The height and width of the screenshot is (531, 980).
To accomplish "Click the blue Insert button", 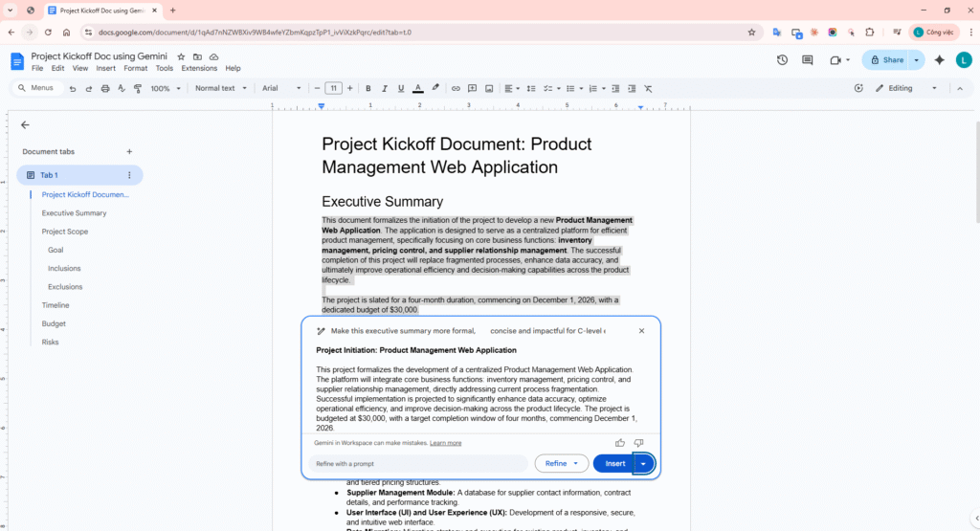I will [614, 464].
